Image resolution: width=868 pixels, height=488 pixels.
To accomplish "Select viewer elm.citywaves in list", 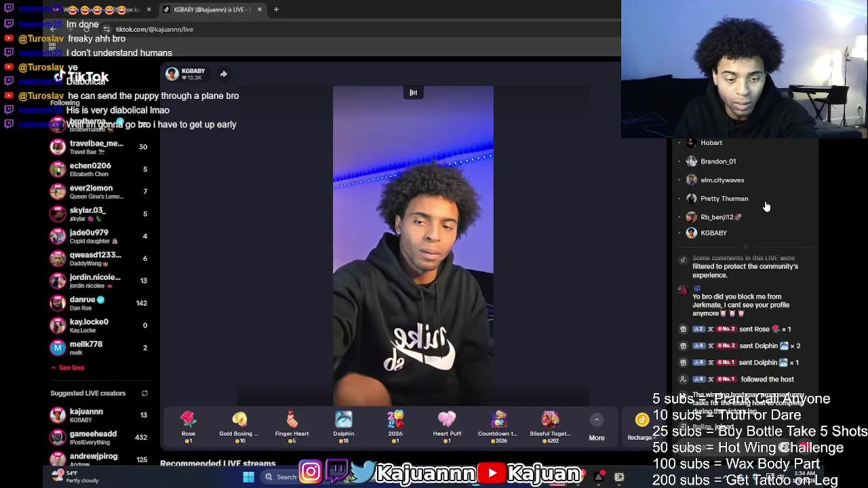I will point(722,180).
